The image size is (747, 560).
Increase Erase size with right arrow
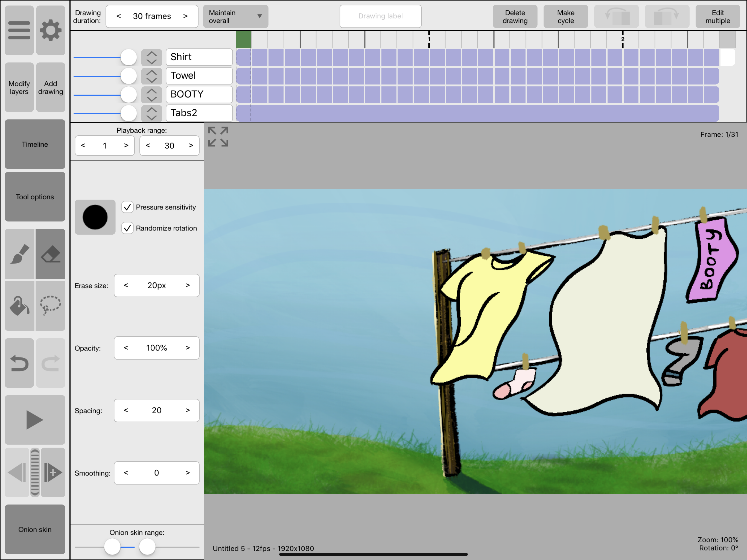click(187, 285)
